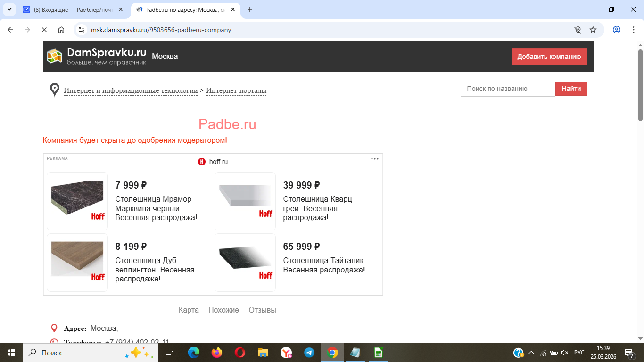Open the notification center
The width and height of the screenshot is (644, 362).
click(629, 353)
